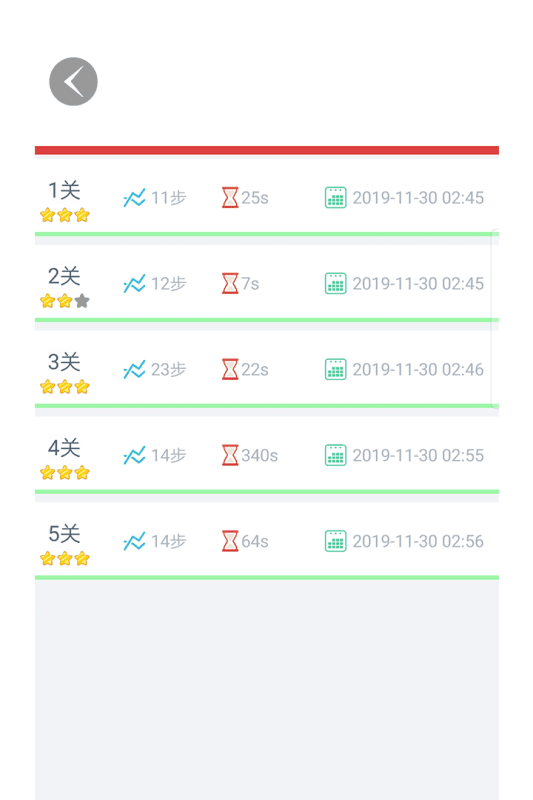Open the 4关 record row
This screenshot has height=800, width=533.
(267, 455)
